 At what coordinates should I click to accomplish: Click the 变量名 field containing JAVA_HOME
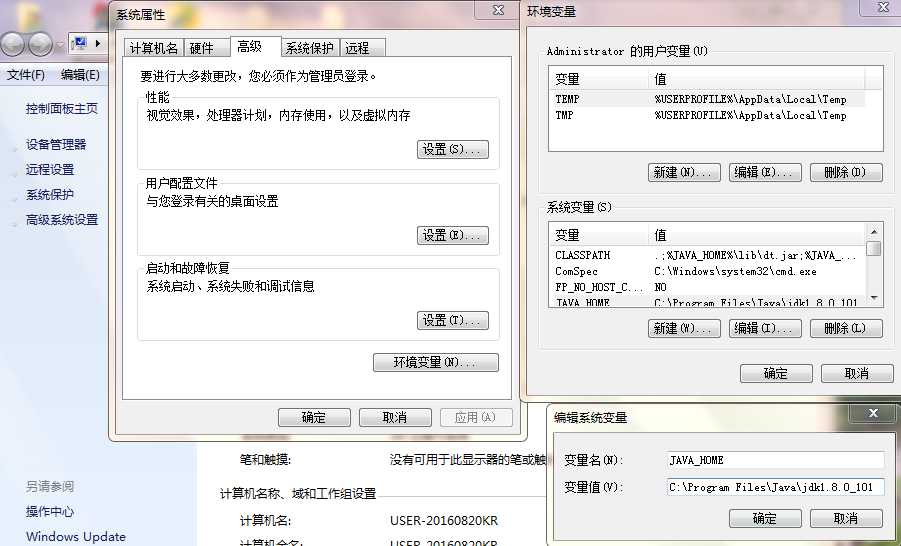pos(776,460)
